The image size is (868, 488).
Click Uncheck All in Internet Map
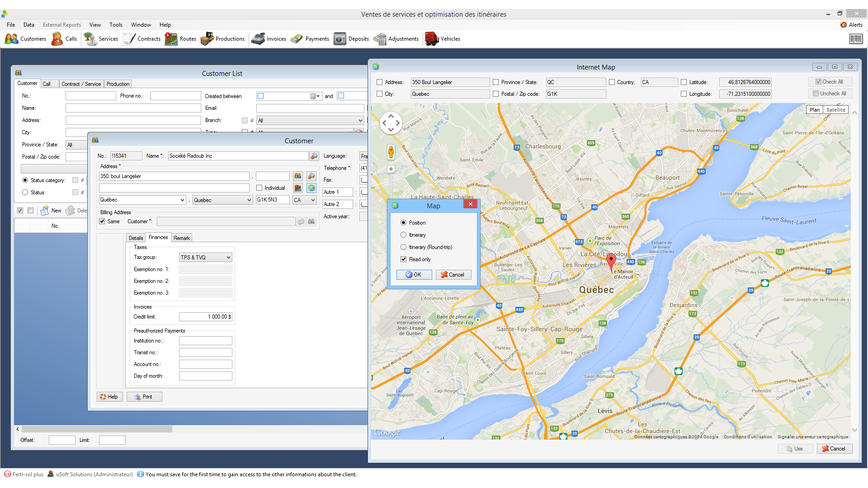coord(830,94)
